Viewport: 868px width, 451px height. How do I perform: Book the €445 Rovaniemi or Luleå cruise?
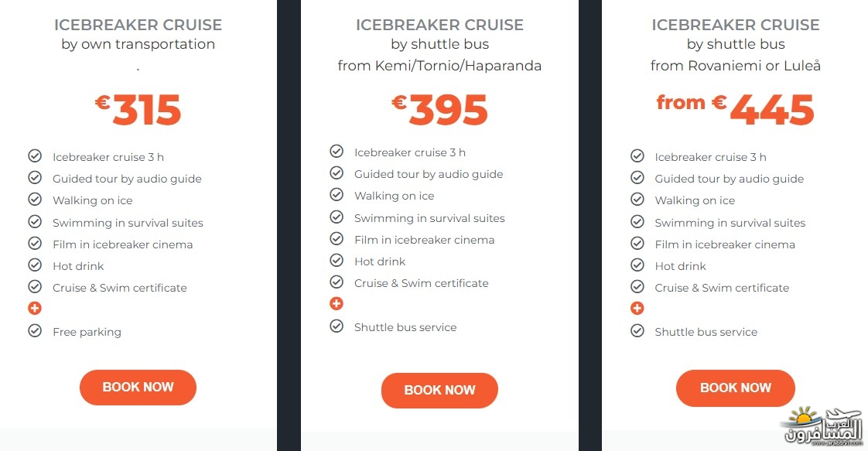click(x=735, y=388)
